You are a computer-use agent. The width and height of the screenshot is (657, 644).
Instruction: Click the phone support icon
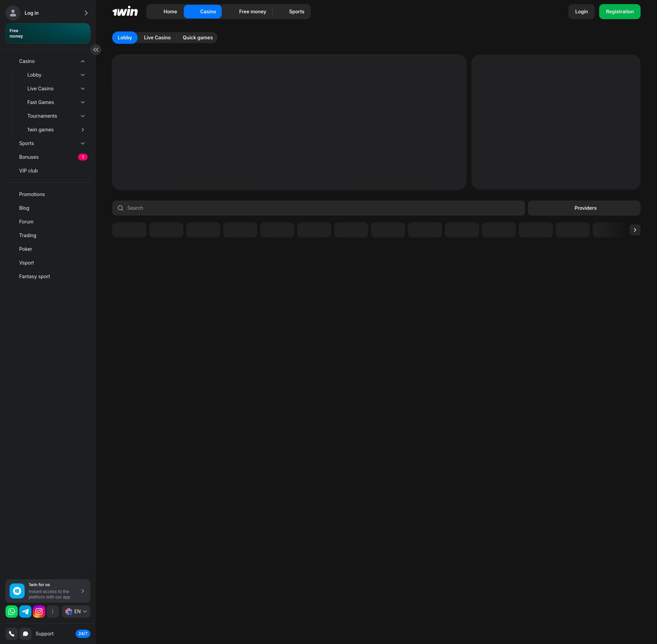[12, 634]
